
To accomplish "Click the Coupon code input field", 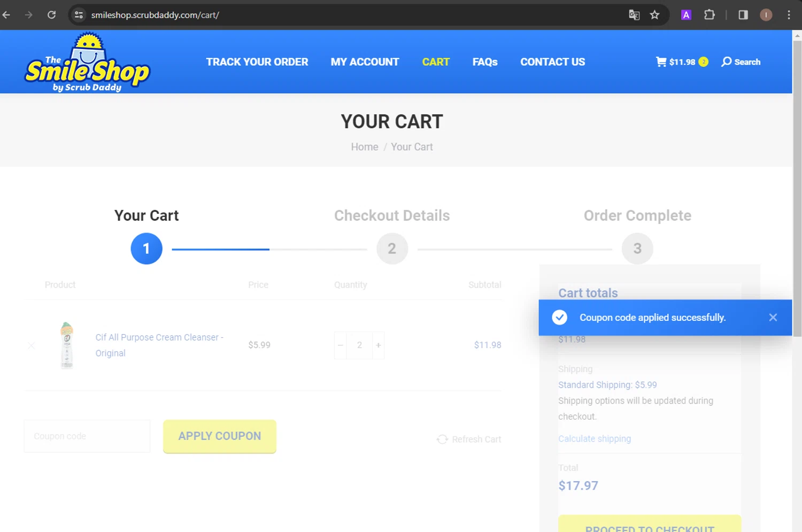I will pyautogui.click(x=87, y=436).
